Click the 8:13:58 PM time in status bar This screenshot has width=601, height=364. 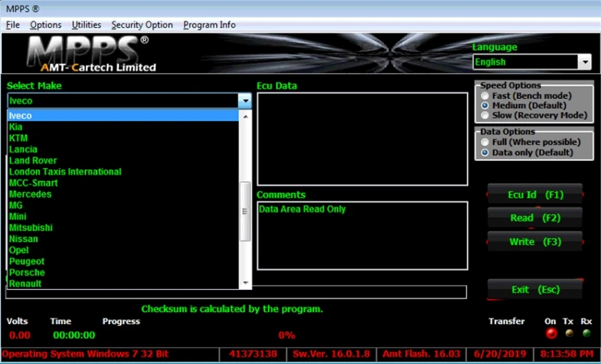tap(567, 354)
